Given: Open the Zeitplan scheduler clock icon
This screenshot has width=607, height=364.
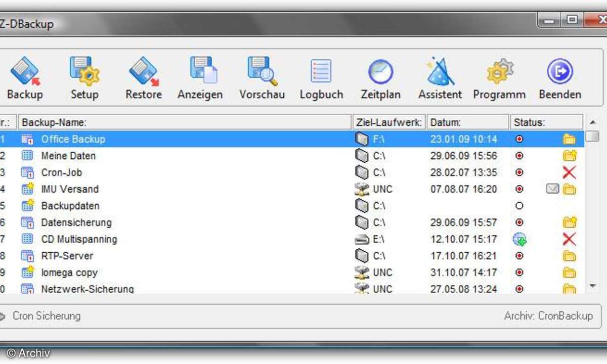Looking at the screenshot, I should (x=380, y=78).
